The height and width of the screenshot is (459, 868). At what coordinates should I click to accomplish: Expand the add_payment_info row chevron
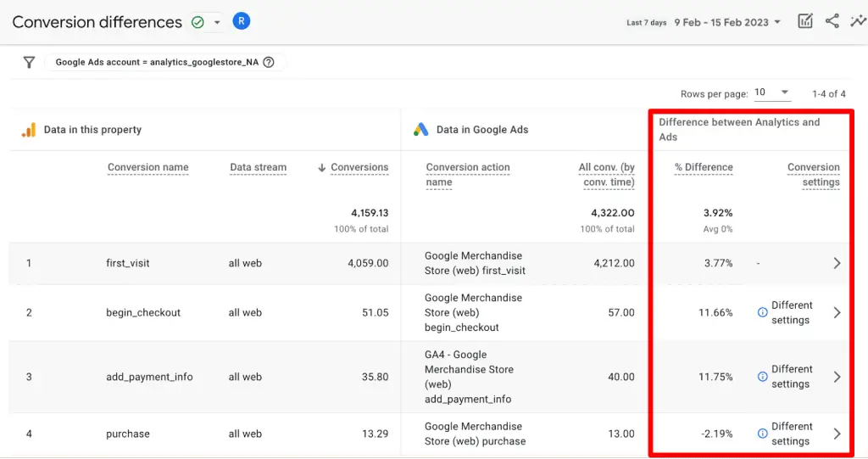(837, 377)
